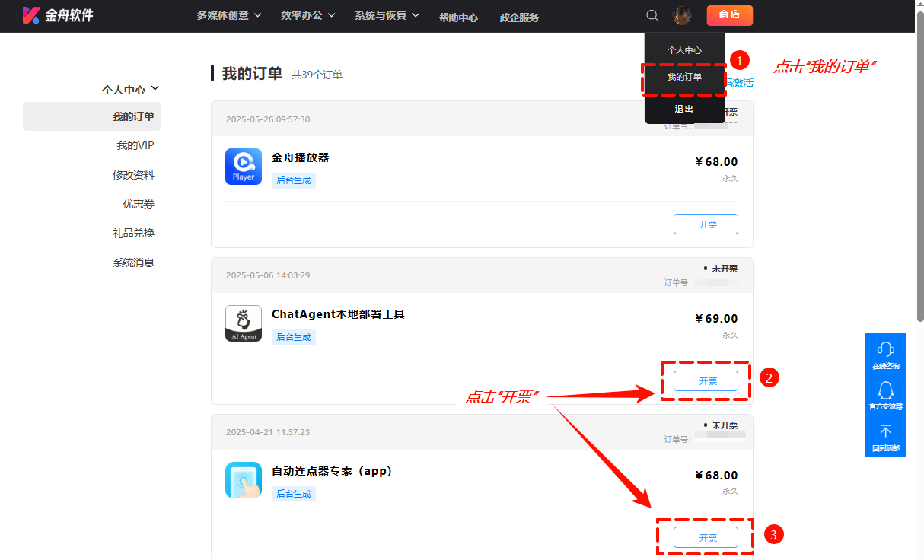The height and width of the screenshot is (560, 924).
Task: Expand the 效率办公 dropdown menu
Action: (307, 15)
